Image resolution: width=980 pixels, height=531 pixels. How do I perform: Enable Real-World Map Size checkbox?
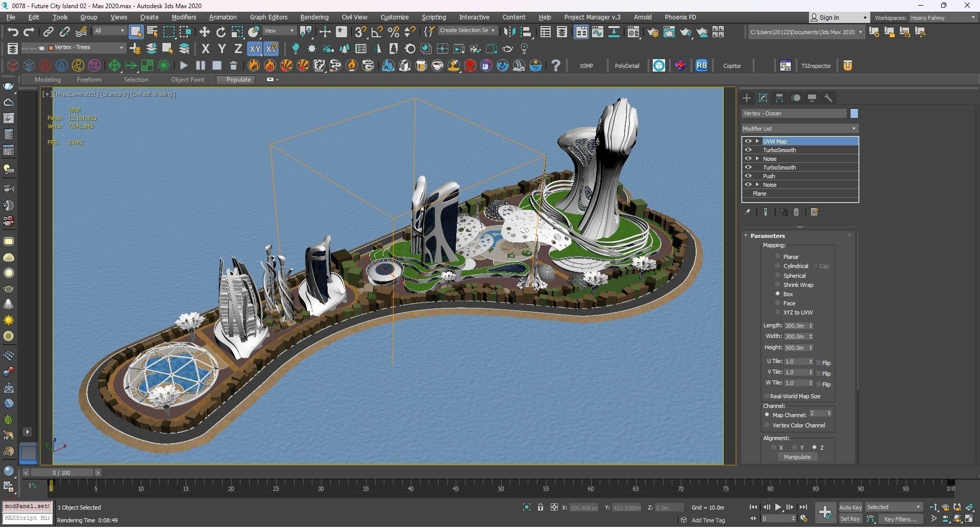click(767, 396)
